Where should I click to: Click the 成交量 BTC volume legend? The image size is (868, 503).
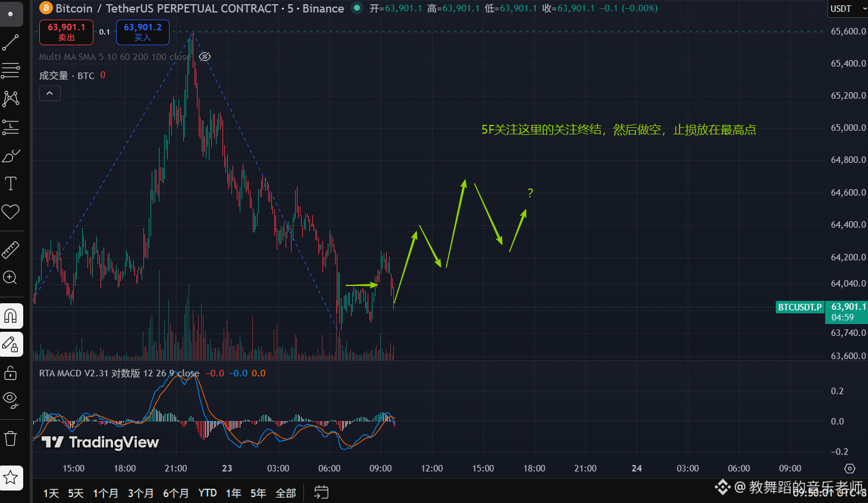pyautogui.click(x=67, y=76)
